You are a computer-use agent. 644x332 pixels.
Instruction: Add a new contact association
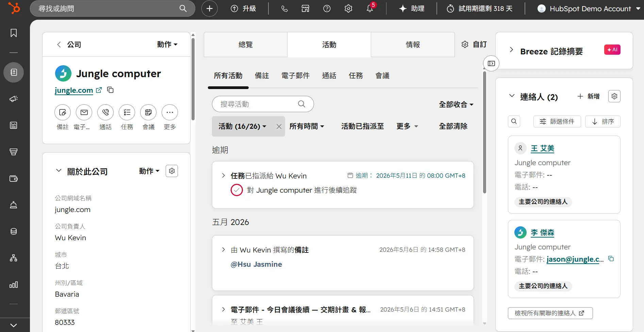point(589,96)
